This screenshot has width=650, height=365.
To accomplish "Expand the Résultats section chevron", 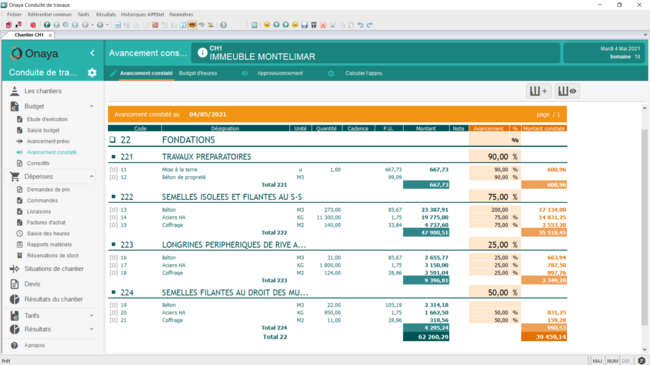I will coord(92,329).
